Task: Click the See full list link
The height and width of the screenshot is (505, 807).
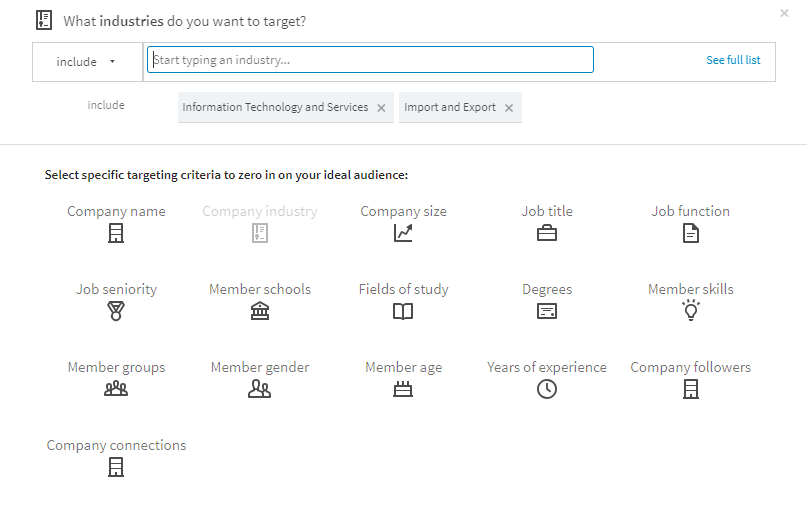Action: 733,60
